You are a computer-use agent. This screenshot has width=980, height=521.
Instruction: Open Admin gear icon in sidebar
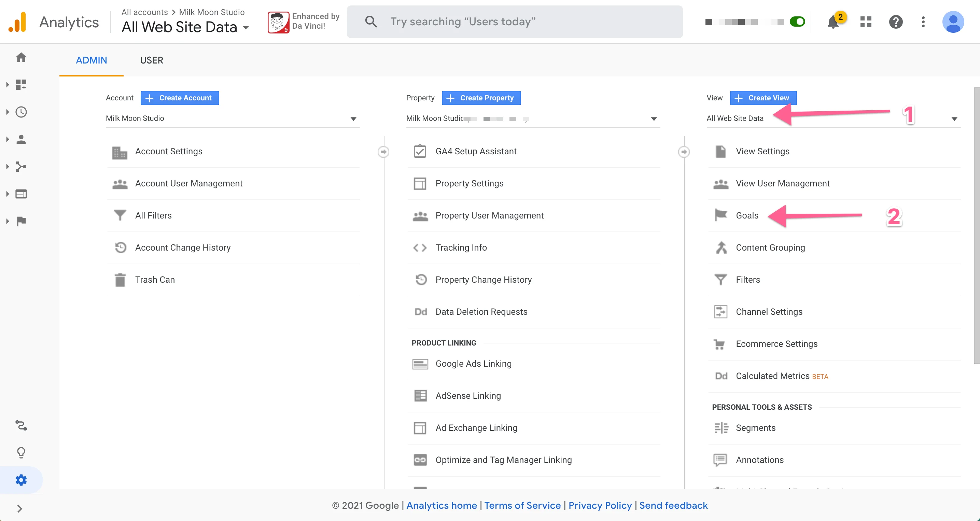[x=21, y=480]
